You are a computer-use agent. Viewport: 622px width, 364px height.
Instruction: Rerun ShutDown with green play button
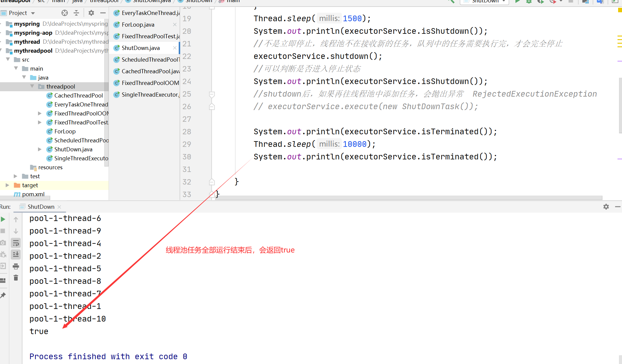click(3, 219)
